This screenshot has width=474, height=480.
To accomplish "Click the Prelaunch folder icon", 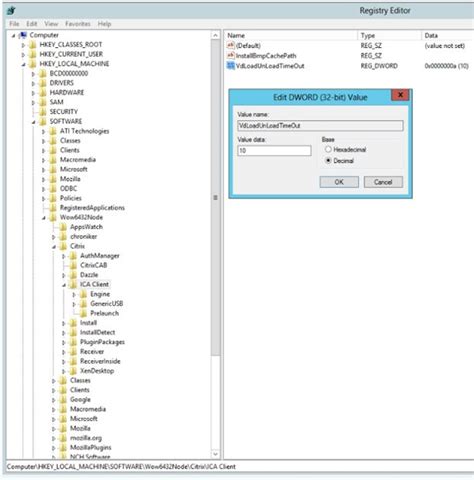I will click(x=83, y=314).
